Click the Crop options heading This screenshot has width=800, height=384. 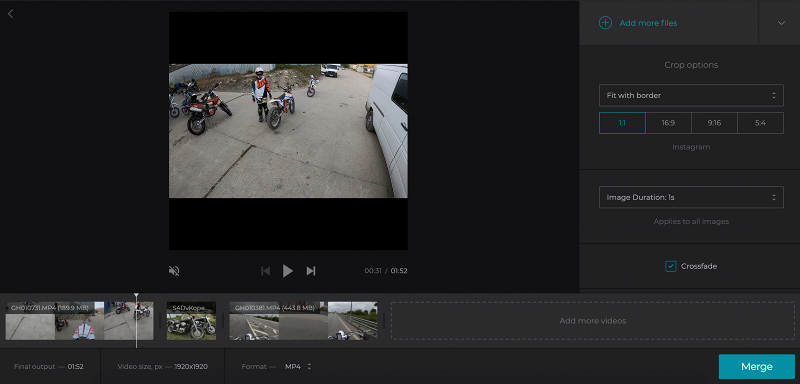691,65
